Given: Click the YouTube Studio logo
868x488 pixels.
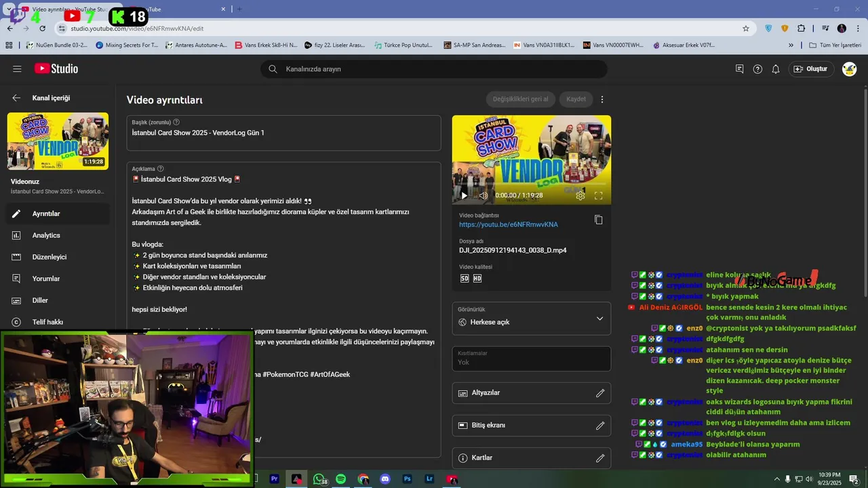Looking at the screenshot, I should coord(56,69).
